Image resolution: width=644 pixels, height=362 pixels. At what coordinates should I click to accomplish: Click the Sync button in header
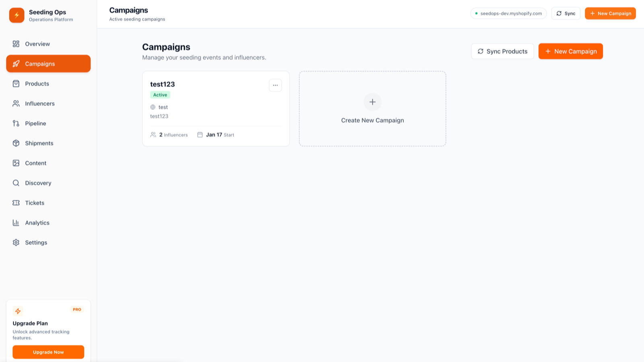[x=566, y=13]
